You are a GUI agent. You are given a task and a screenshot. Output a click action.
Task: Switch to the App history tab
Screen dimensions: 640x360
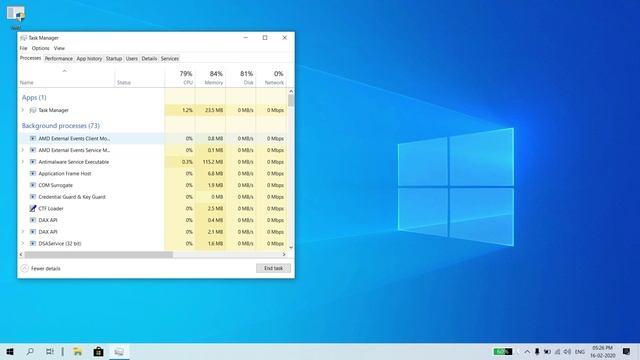[x=89, y=59]
